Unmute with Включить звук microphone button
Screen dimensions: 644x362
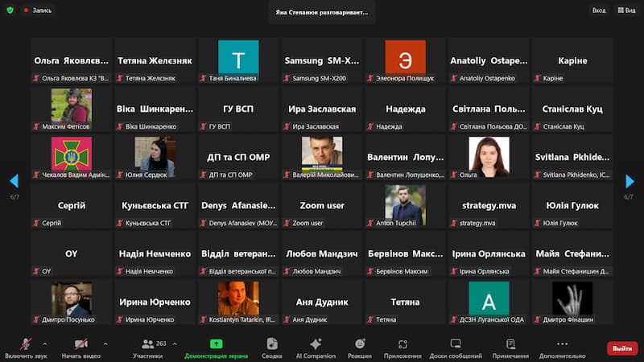[25, 347]
